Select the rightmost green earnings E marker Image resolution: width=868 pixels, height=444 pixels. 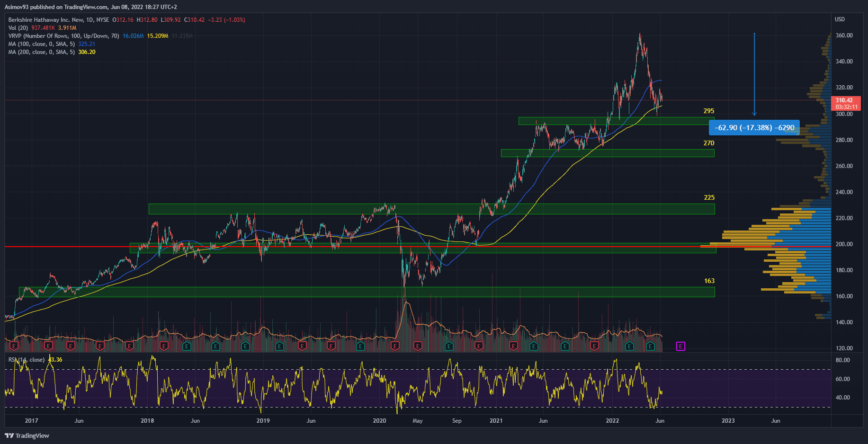(x=650, y=346)
